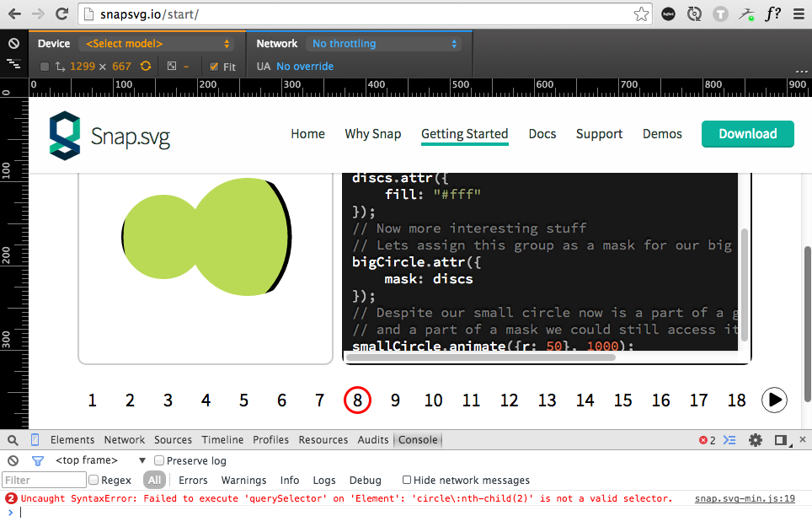Image resolution: width=812 pixels, height=532 pixels.
Task: Check Hide network messages
Action: point(407,480)
